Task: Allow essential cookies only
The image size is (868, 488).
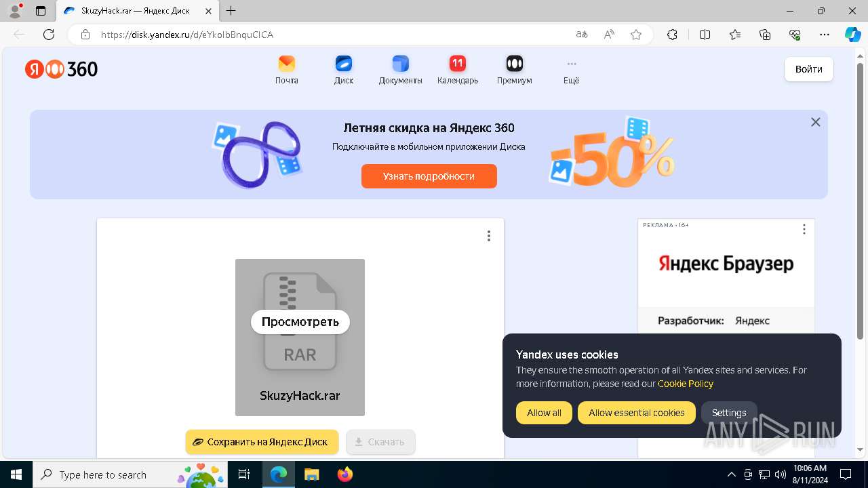Action: click(x=637, y=413)
